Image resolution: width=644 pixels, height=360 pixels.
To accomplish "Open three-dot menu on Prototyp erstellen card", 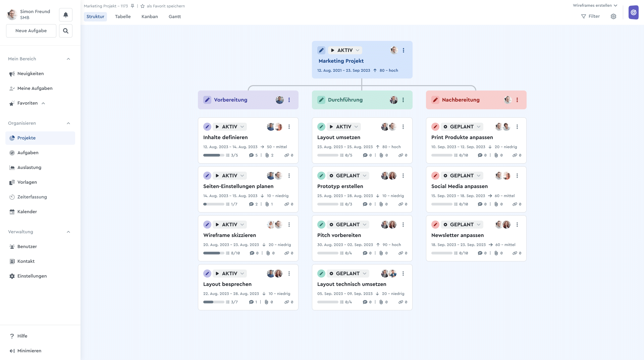I will tap(403, 176).
